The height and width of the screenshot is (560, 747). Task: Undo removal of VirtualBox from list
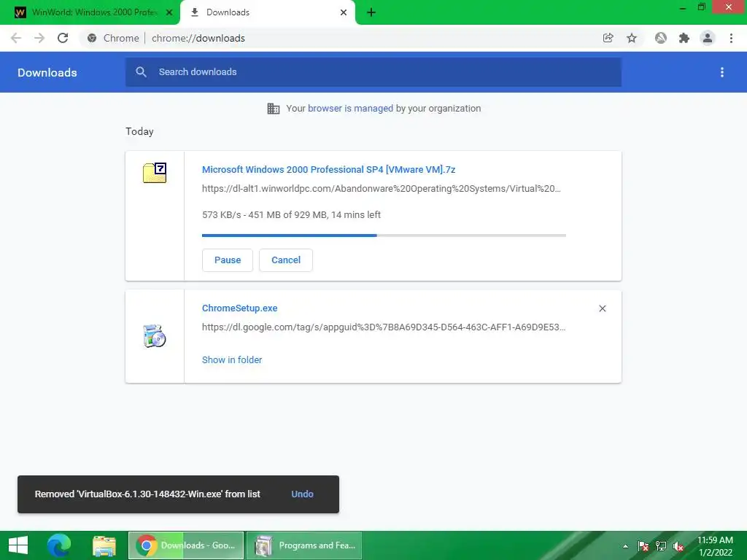point(303,494)
